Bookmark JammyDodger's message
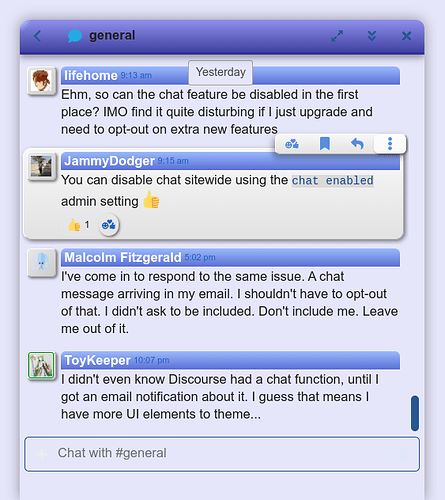The width and height of the screenshot is (445, 500). tap(325, 144)
